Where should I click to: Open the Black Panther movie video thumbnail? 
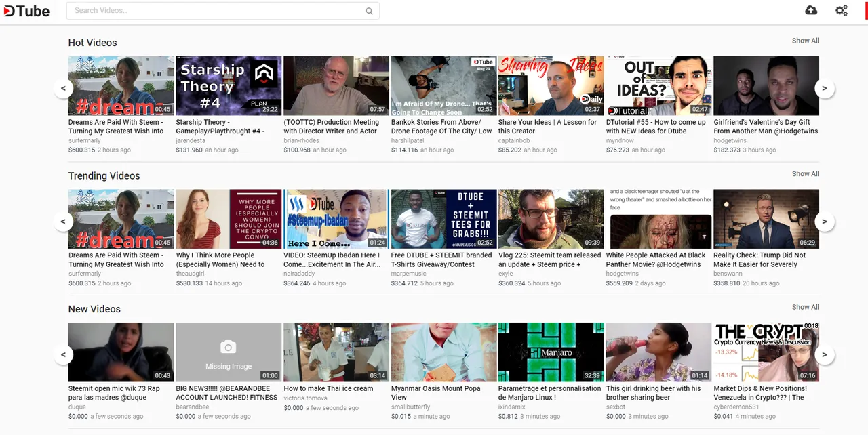tap(658, 219)
